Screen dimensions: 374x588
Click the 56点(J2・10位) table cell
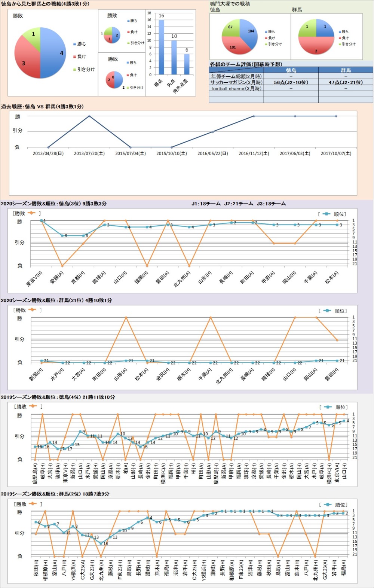(x=291, y=82)
